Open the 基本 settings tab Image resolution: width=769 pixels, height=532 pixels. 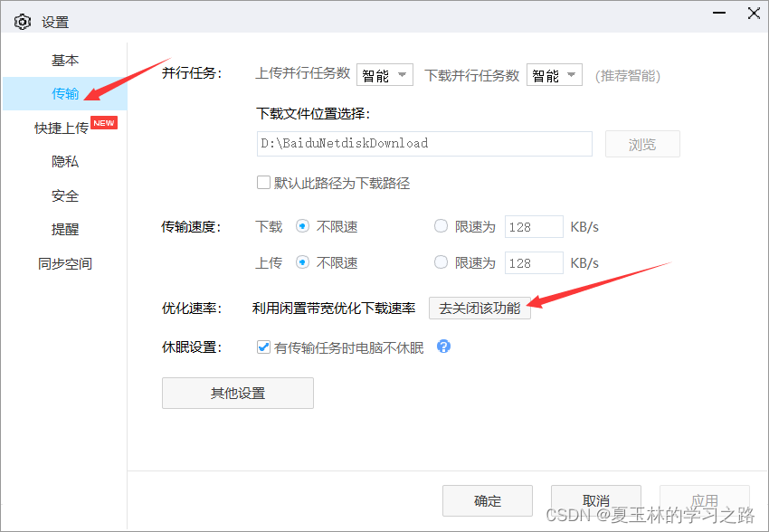tap(65, 61)
